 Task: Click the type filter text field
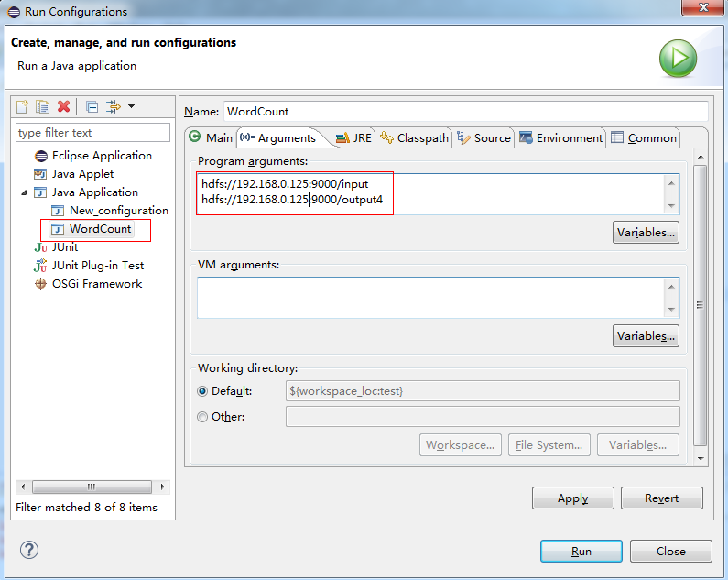[92, 133]
